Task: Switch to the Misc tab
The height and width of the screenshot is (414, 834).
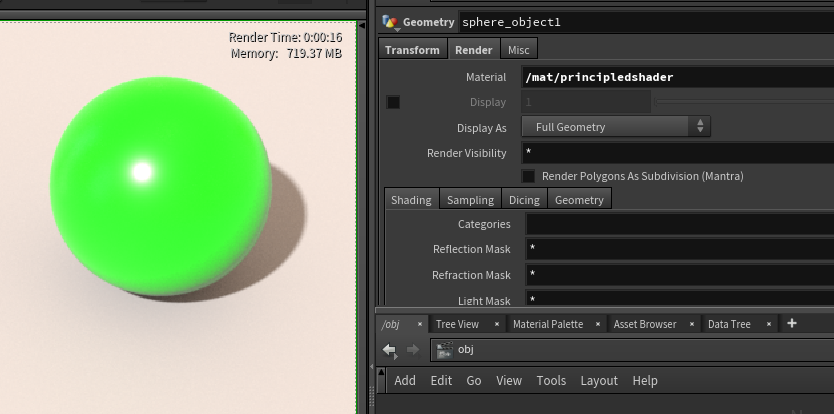Action: [x=519, y=50]
